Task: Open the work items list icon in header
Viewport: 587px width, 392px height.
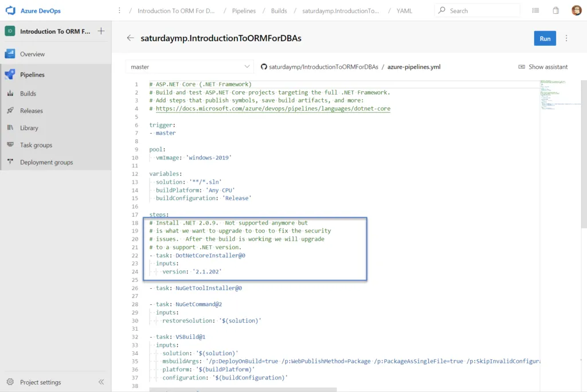Action: (536, 10)
